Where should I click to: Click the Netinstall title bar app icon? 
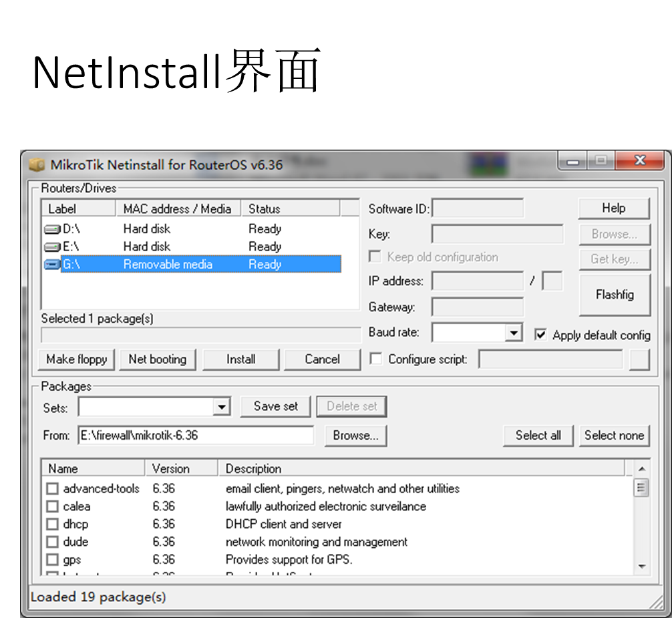38,164
